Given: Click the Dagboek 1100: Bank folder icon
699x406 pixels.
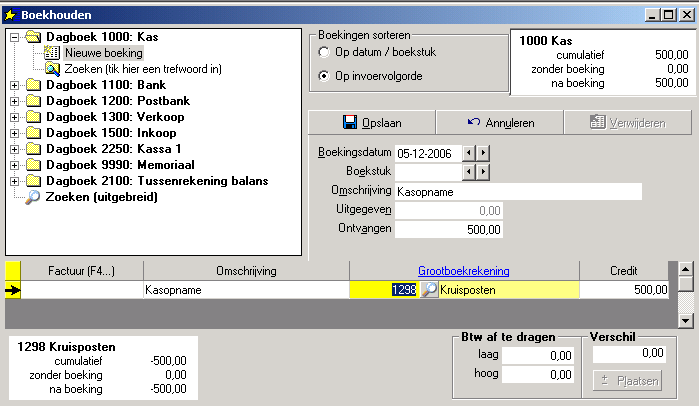Looking at the screenshot, I should (x=33, y=85).
